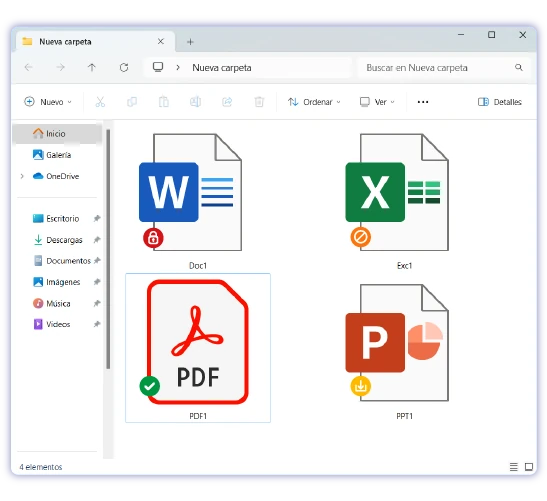
Task: Click the Exc1 file name label
Action: pyautogui.click(x=404, y=266)
